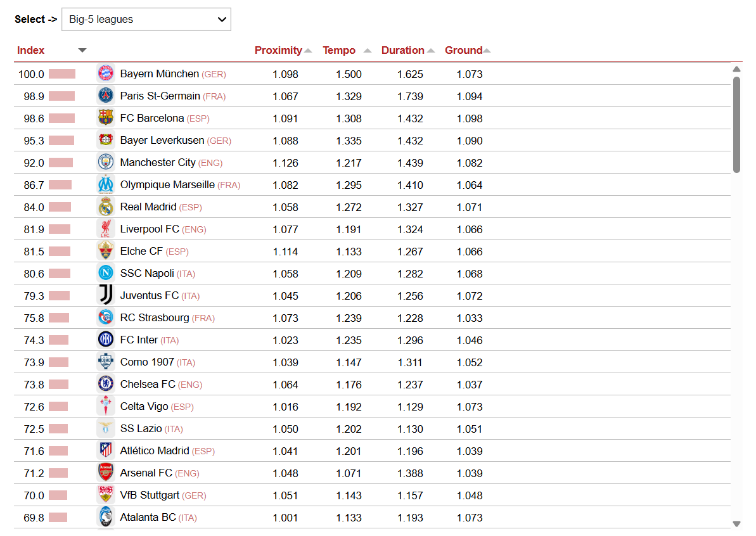This screenshot has width=756, height=536.
Task: Click Bayern München's Tempo value 1.500
Action: (x=349, y=74)
